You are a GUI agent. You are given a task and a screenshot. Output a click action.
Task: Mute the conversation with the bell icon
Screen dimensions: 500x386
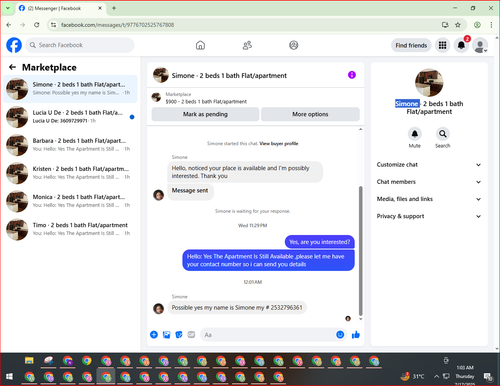point(415,134)
